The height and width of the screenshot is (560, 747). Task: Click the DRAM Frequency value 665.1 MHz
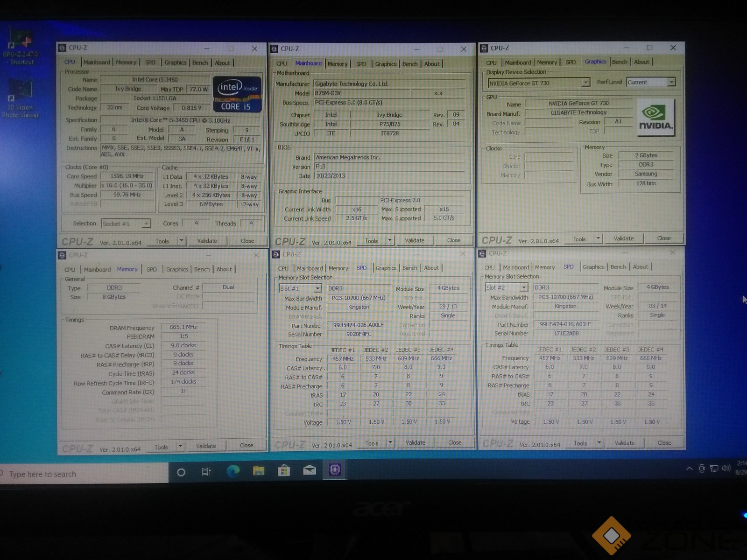tap(183, 327)
